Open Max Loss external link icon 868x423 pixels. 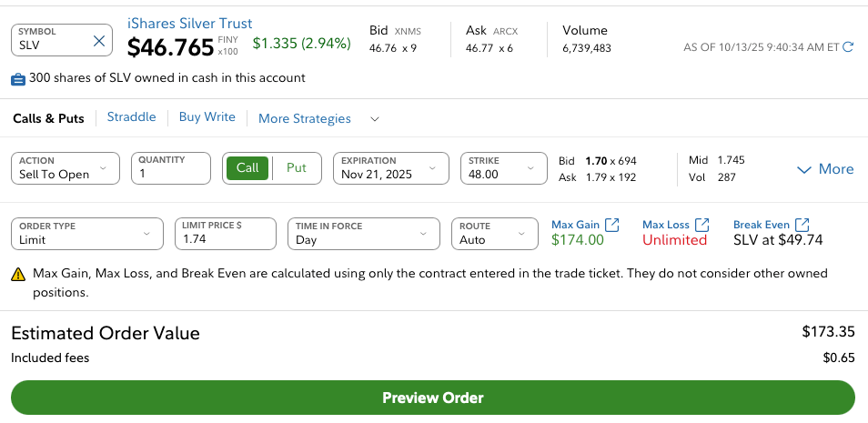pyautogui.click(x=702, y=225)
